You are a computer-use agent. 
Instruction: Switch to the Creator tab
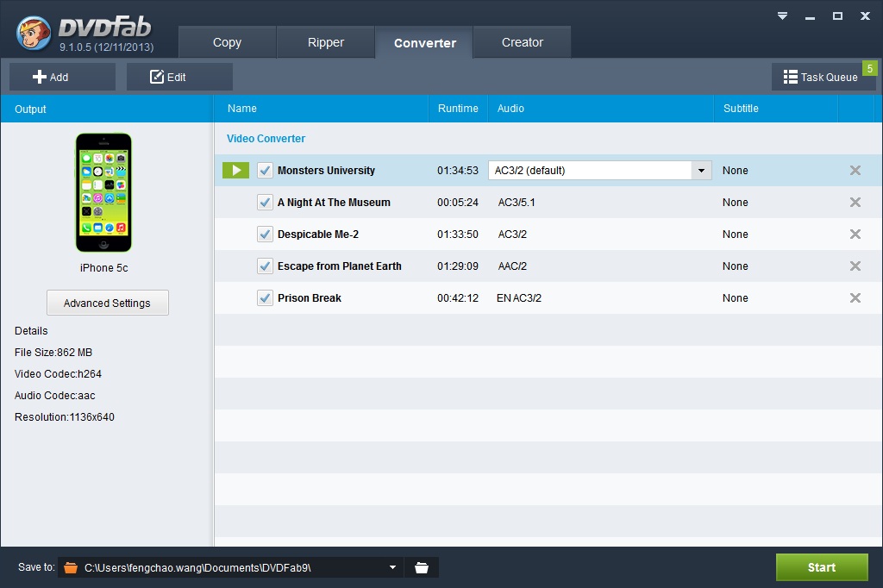coord(522,42)
